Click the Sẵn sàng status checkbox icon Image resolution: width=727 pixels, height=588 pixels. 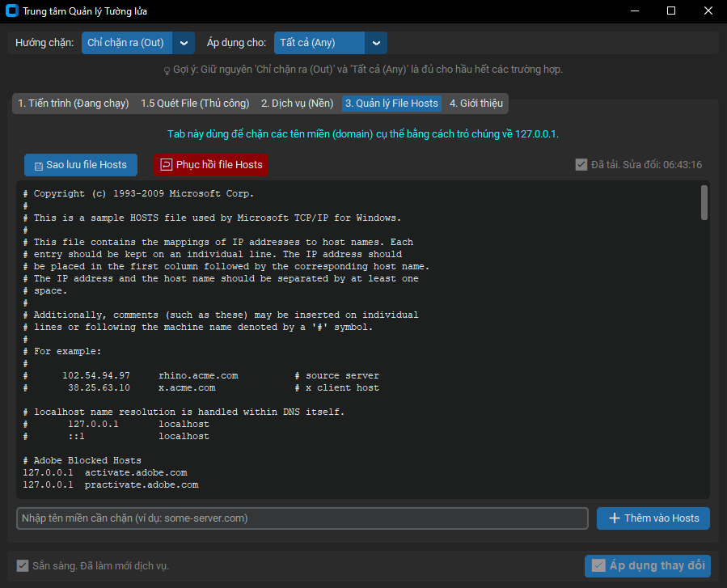[23, 565]
